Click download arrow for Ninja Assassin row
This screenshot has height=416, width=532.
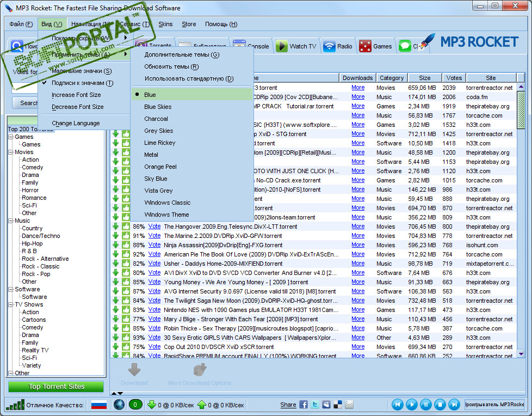click(x=116, y=245)
